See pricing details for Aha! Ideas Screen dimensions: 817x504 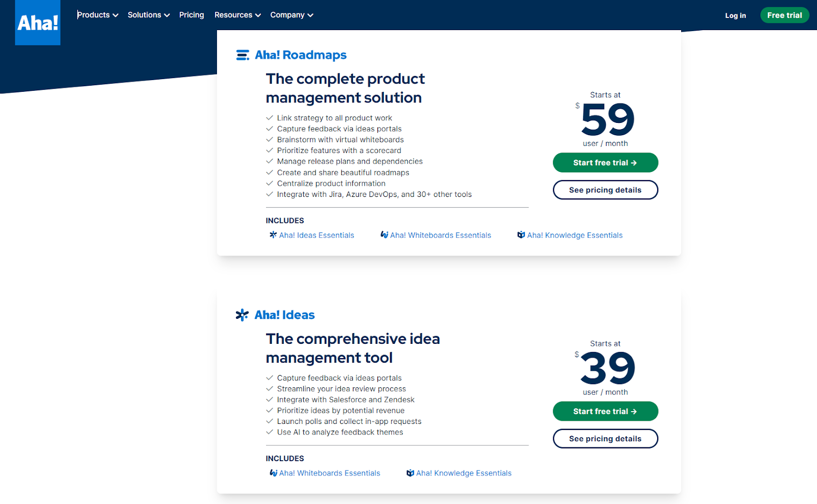pos(605,439)
